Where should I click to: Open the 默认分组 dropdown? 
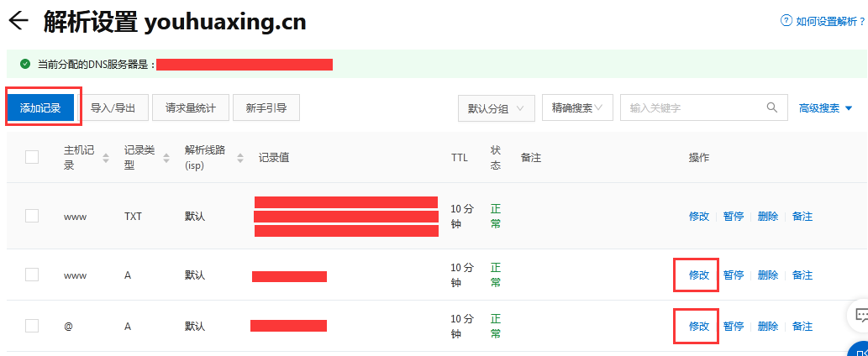(x=497, y=108)
